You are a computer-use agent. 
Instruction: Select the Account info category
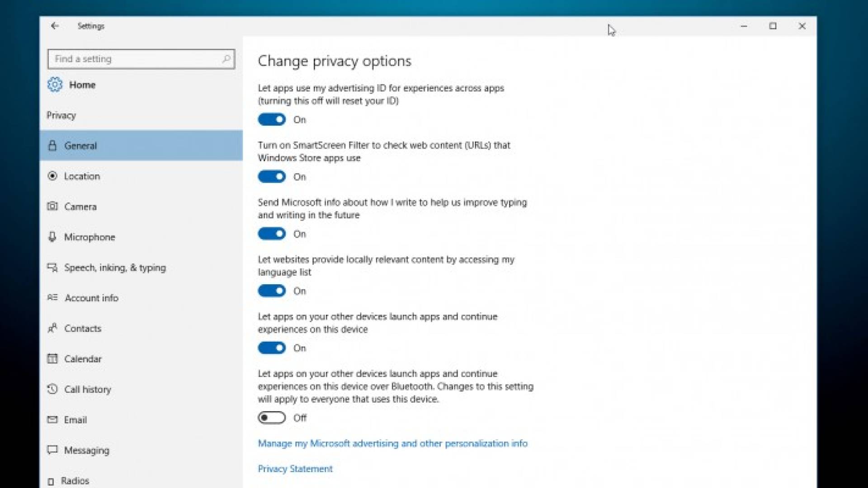coord(91,298)
